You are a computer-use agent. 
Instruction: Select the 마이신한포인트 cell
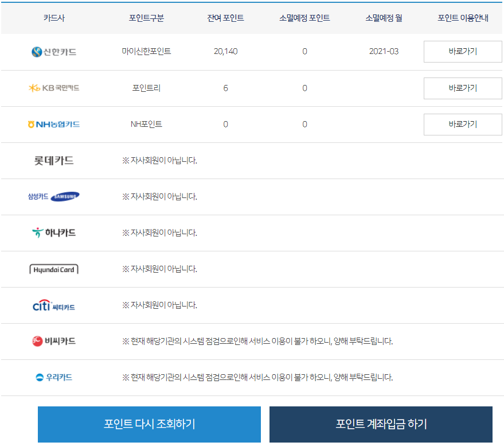tap(146, 52)
